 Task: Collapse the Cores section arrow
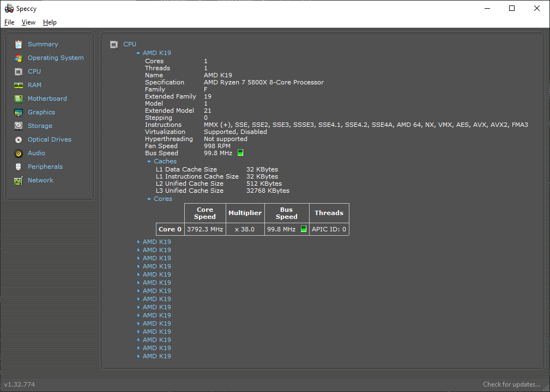coord(149,199)
